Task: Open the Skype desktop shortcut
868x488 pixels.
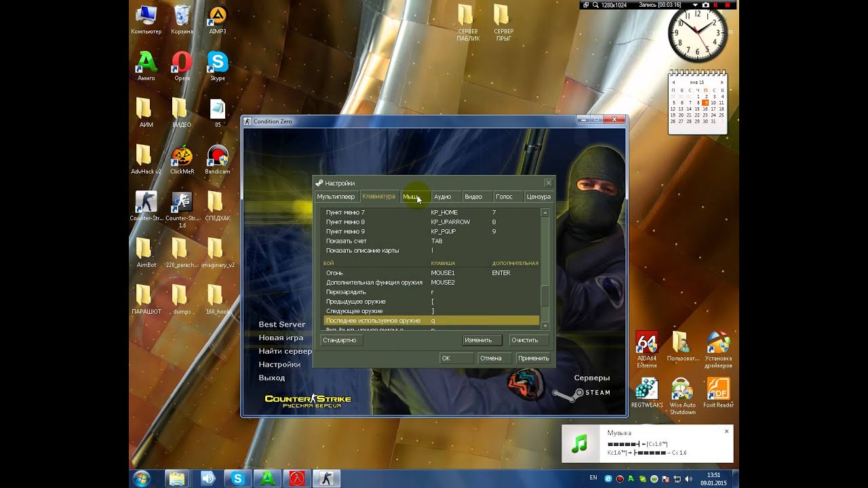Action: click(217, 66)
